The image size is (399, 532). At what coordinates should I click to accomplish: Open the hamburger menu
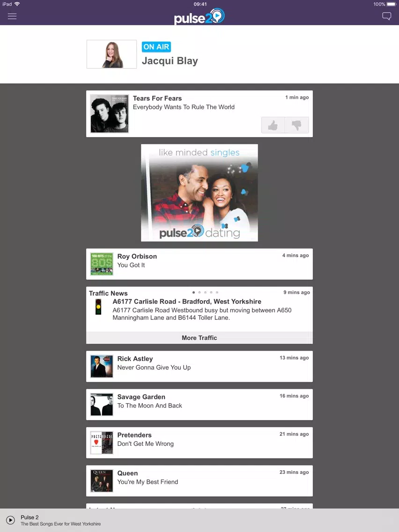tap(12, 16)
